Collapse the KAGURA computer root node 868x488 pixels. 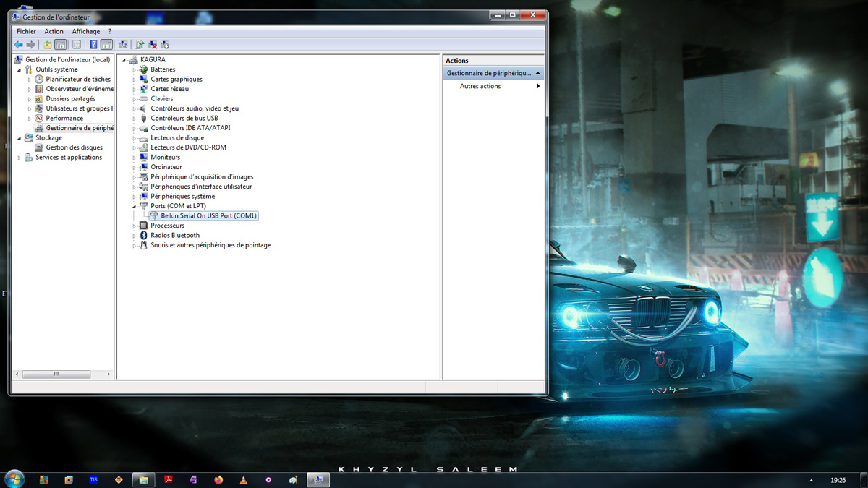124,60
